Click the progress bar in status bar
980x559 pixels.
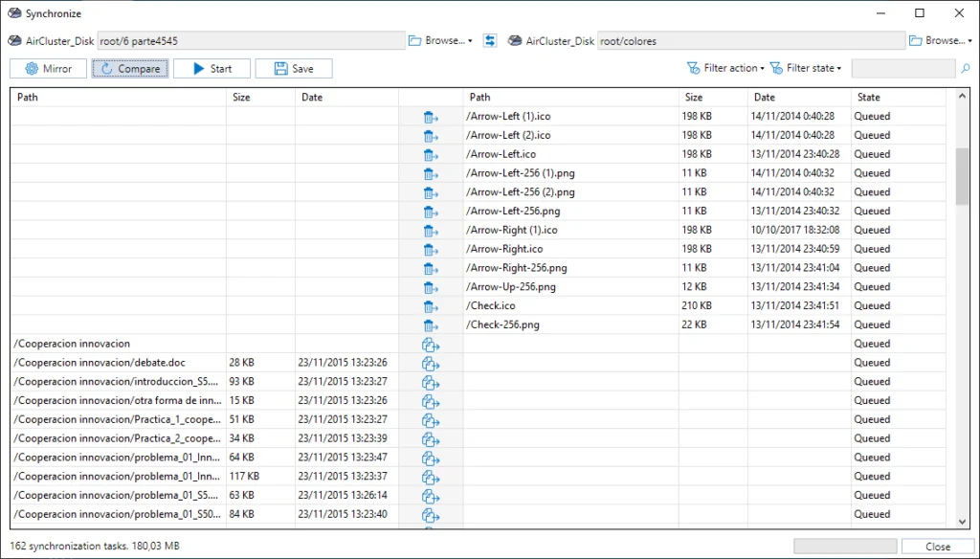point(845,546)
